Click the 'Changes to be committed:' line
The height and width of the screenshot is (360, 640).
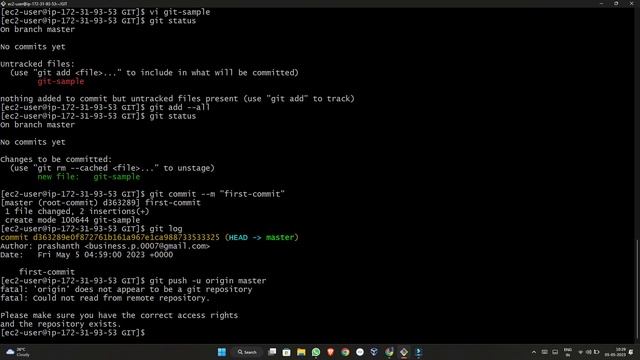pos(56,159)
